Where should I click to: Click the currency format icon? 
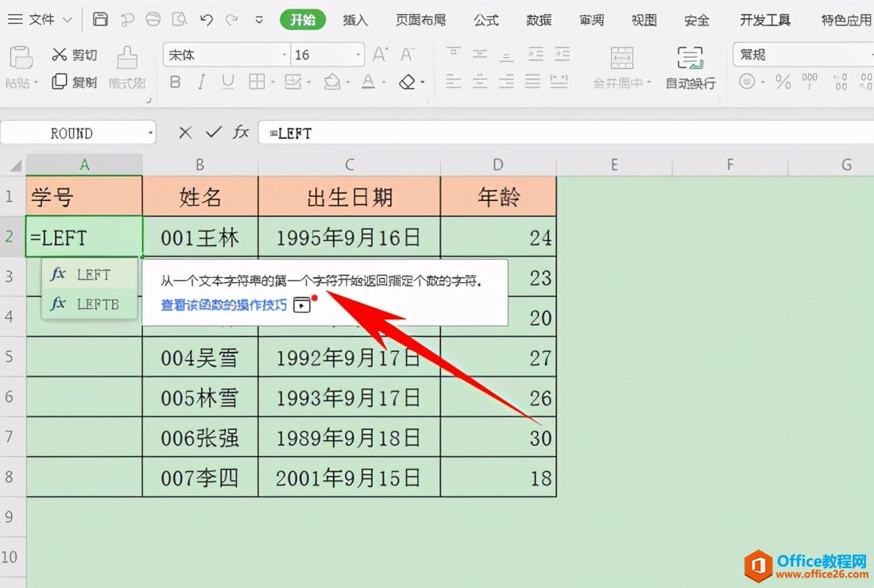coord(747,82)
